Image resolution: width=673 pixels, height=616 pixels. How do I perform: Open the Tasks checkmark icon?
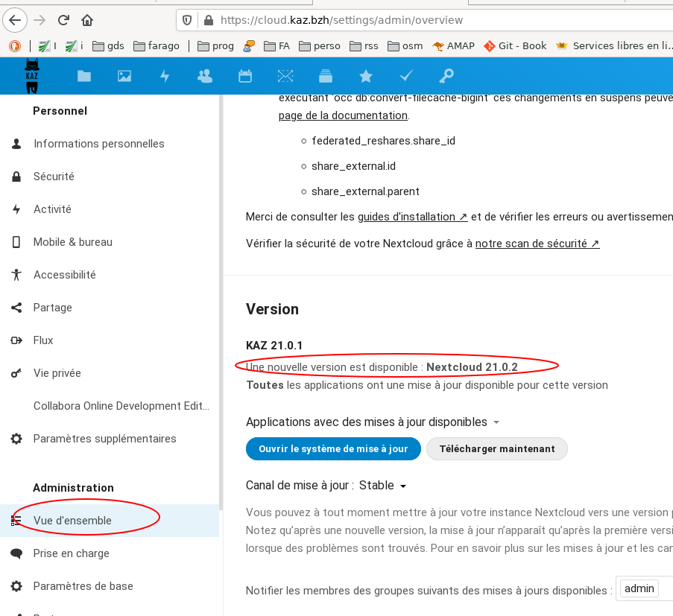[x=406, y=75]
